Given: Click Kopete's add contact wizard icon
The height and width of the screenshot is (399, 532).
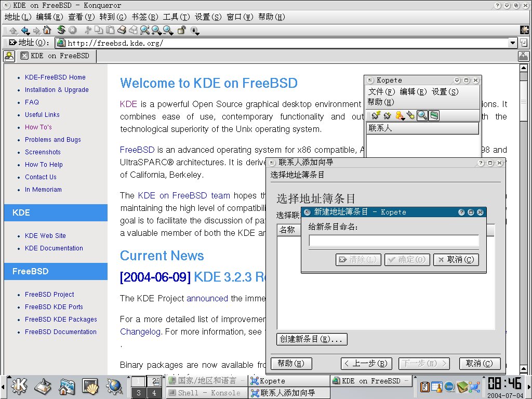Looking at the screenshot, I should pyautogui.click(x=411, y=116).
